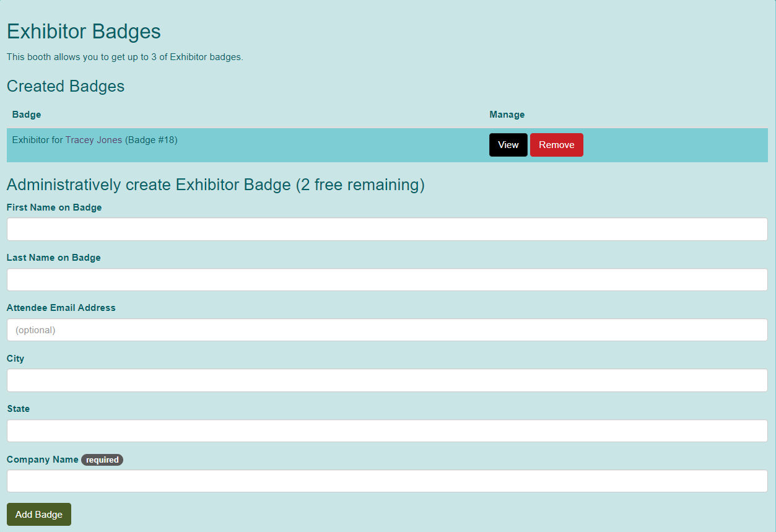Open the Tracey Jones attendee link
776x532 pixels.
click(x=94, y=140)
